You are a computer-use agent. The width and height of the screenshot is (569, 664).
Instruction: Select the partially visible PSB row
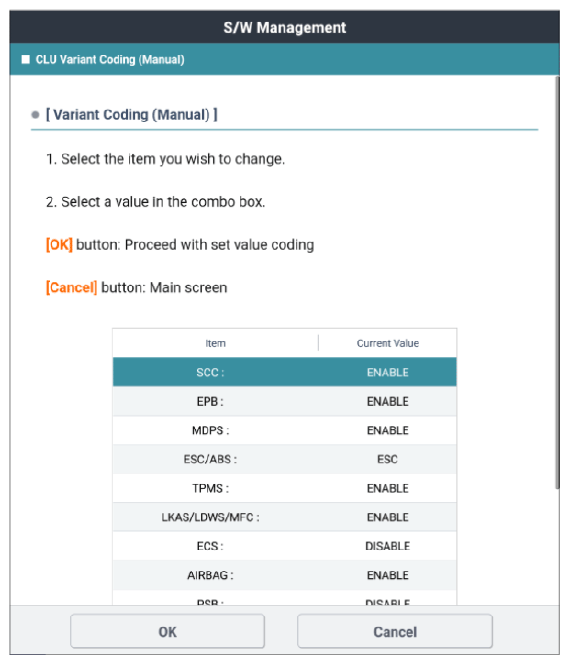[x=284, y=598]
